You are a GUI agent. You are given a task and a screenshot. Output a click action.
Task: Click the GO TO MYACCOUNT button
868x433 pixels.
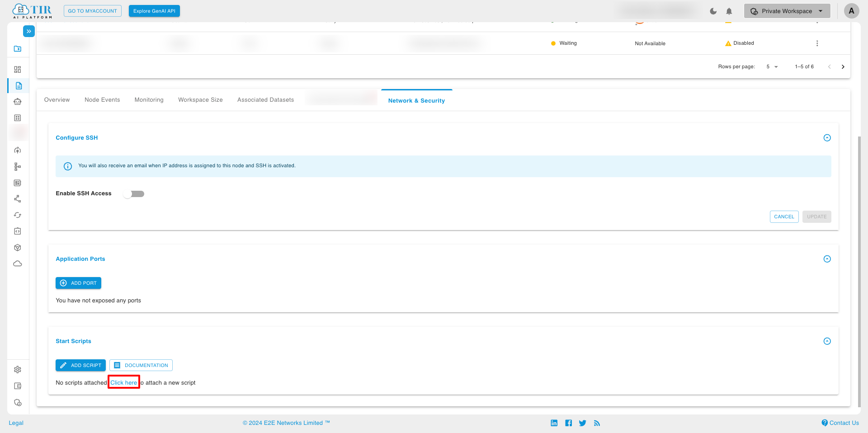coord(93,11)
